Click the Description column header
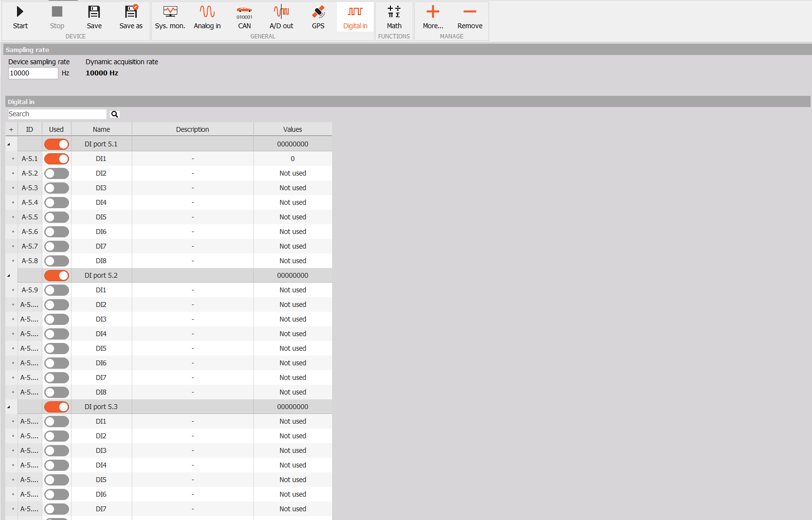Image resolution: width=812 pixels, height=520 pixels. (193, 129)
